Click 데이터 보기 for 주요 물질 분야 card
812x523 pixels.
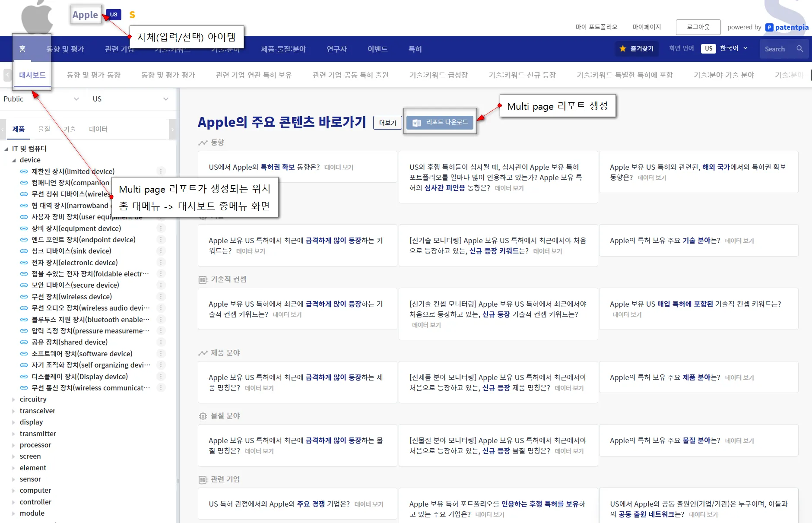(x=739, y=441)
